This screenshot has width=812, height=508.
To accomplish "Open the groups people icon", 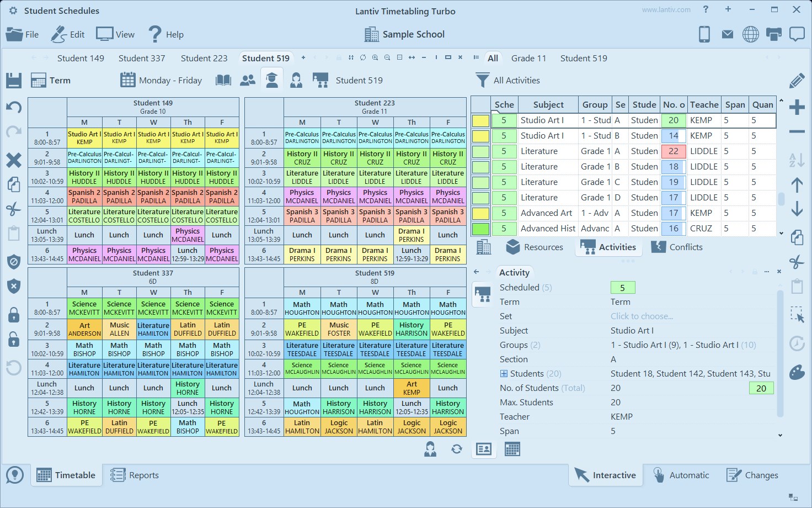I will 248,80.
